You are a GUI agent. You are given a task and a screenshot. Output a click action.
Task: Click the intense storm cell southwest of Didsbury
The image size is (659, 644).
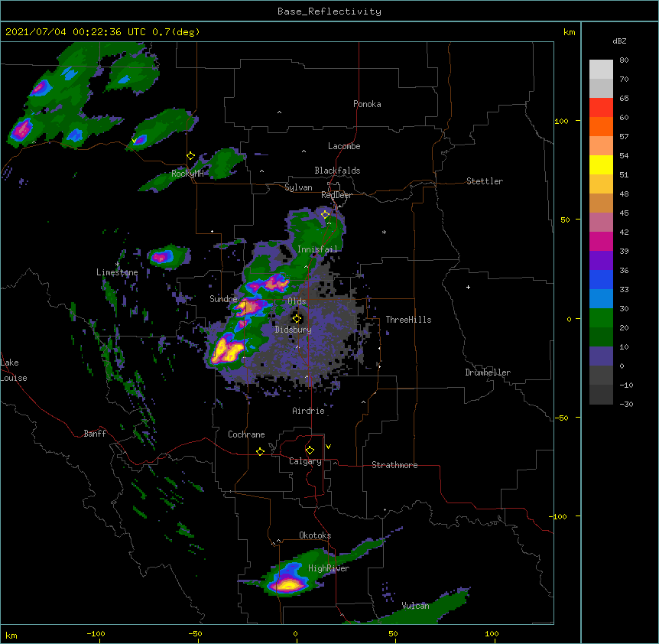point(227,350)
